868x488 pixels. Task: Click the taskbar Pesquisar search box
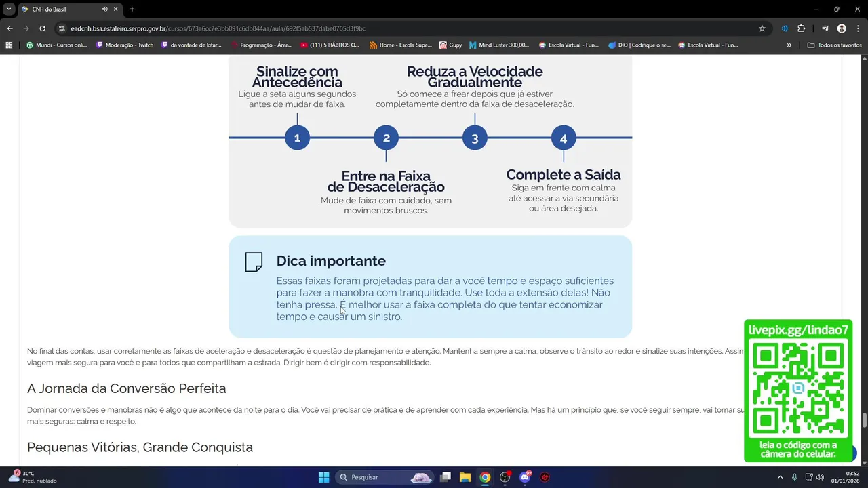click(385, 477)
